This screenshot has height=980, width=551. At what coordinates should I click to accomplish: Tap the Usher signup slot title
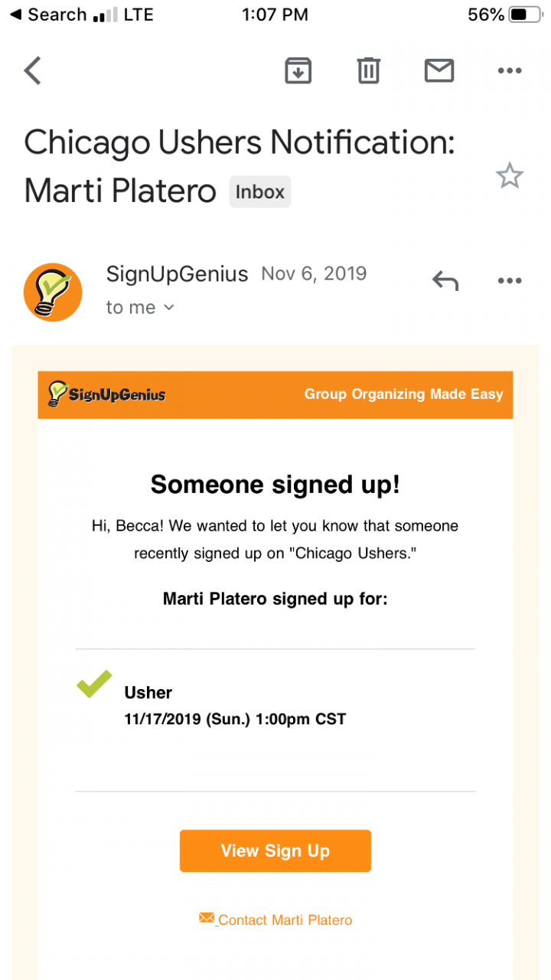point(148,692)
